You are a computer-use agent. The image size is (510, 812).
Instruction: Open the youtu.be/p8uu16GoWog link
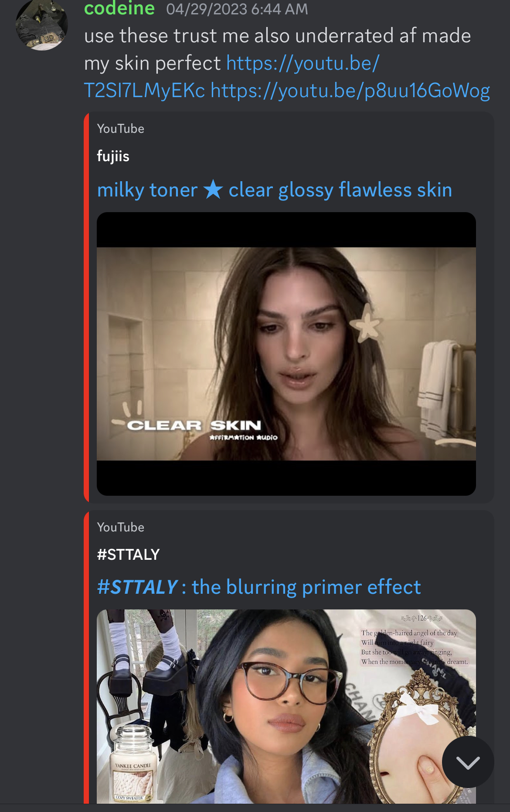click(350, 91)
